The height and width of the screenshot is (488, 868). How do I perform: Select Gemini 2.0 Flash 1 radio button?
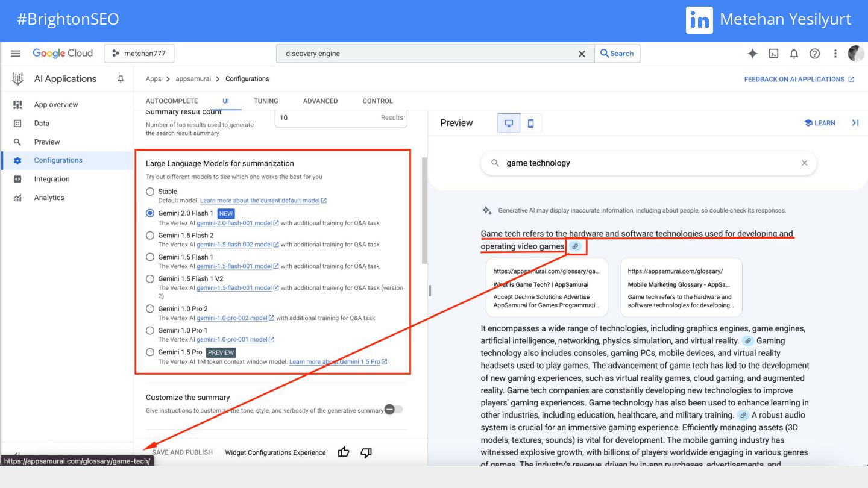click(150, 213)
